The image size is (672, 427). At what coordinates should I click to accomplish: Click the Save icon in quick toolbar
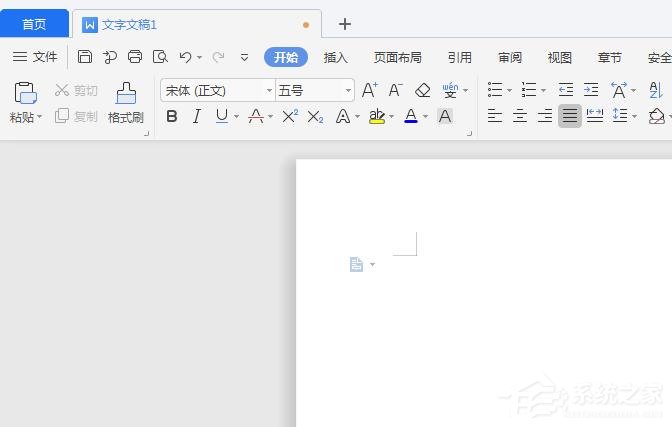(x=85, y=57)
